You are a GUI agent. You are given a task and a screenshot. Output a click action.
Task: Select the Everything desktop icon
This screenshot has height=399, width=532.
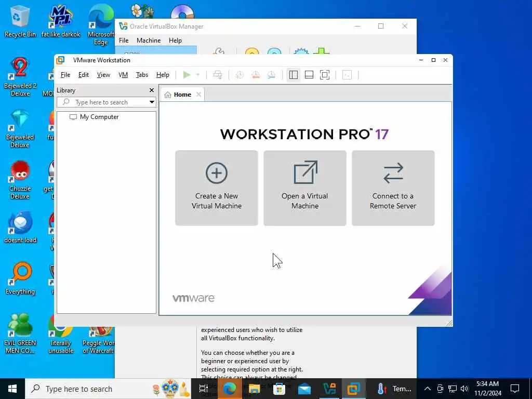[x=20, y=278]
